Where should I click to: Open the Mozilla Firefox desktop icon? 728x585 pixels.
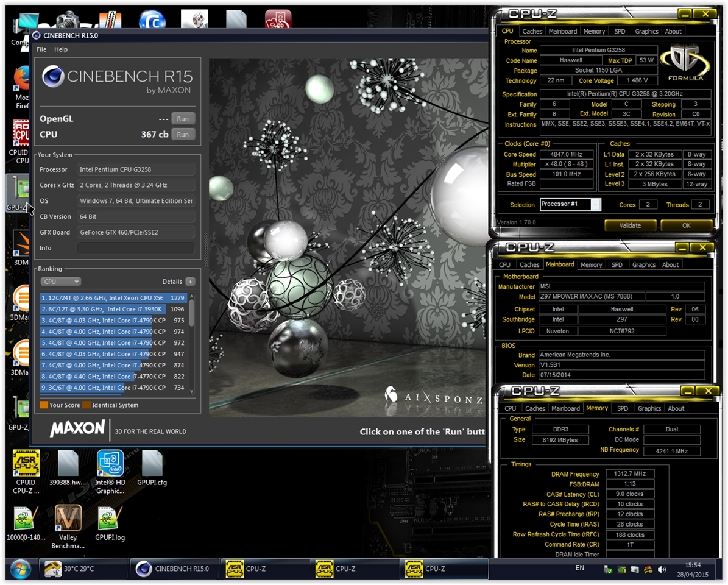pyautogui.click(x=21, y=87)
